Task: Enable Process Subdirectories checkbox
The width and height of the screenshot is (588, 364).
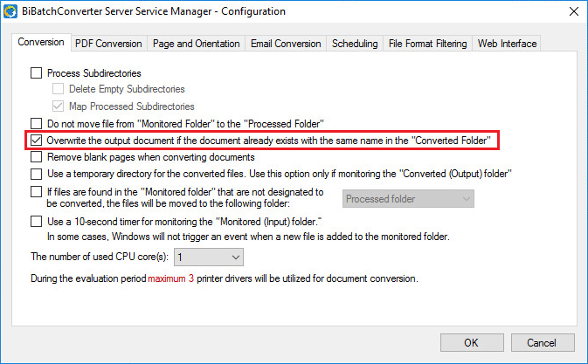Action: tap(37, 73)
